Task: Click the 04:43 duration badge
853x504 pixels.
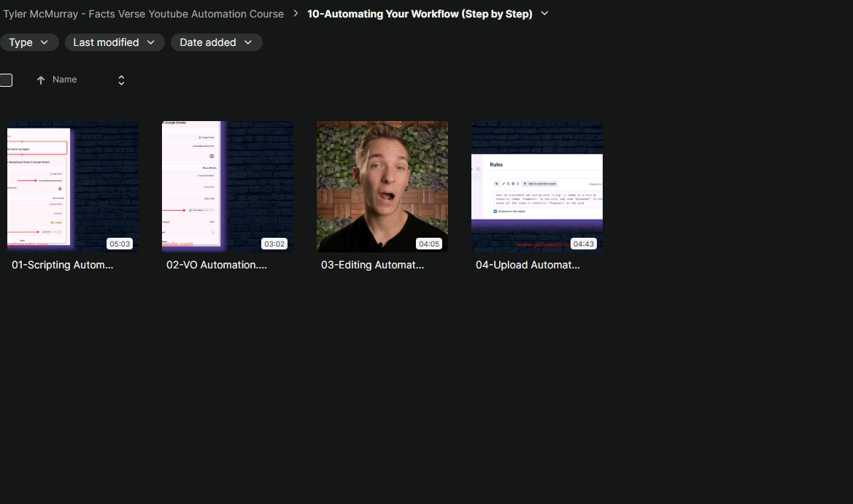Action: [x=583, y=244]
